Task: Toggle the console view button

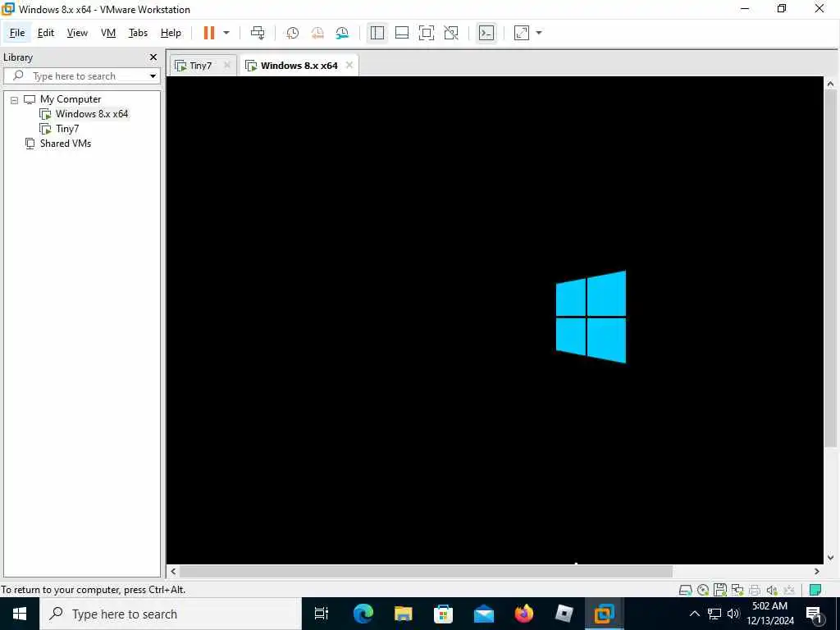Action: point(486,33)
